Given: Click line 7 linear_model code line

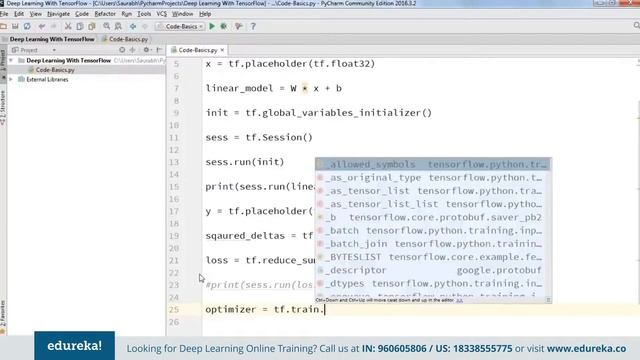Looking at the screenshot, I should (x=274, y=88).
